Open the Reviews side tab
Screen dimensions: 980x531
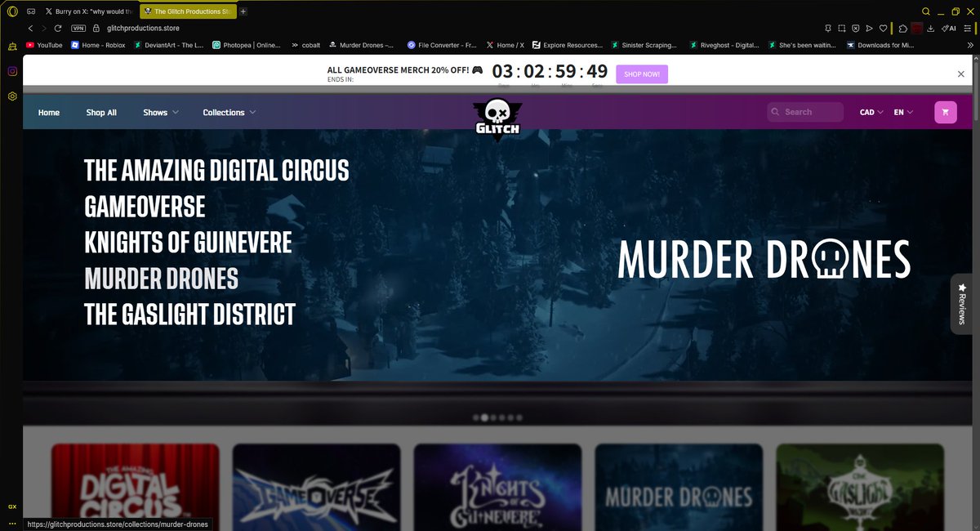962,304
